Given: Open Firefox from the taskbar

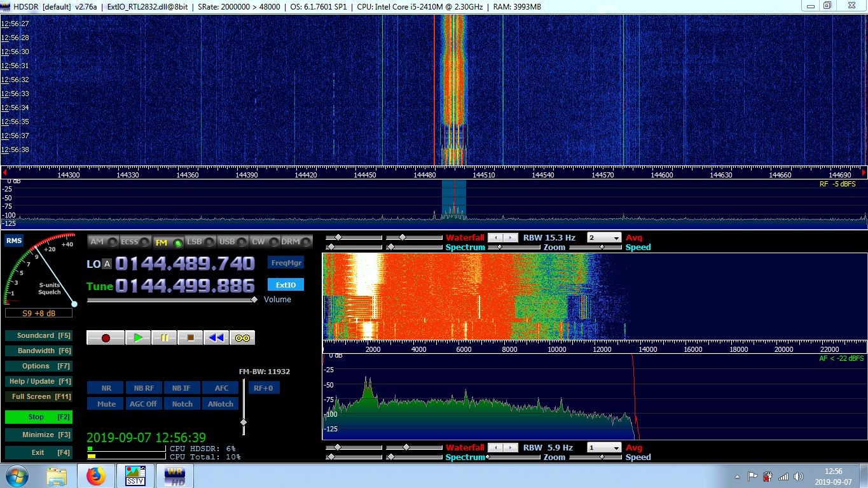Looking at the screenshot, I should tap(95, 476).
